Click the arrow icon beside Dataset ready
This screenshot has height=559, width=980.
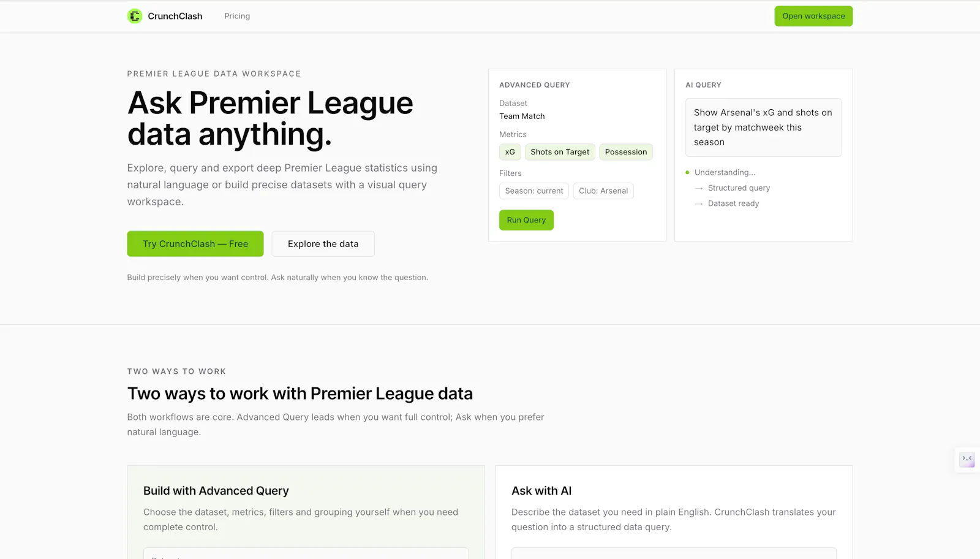pyautogui.click(x=699, y=203)
